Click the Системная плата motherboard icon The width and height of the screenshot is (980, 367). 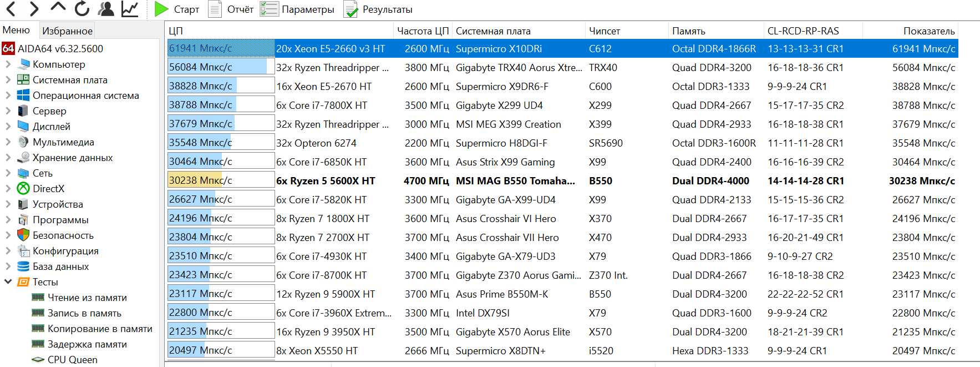pyautogui.click(x=23, y=80)
